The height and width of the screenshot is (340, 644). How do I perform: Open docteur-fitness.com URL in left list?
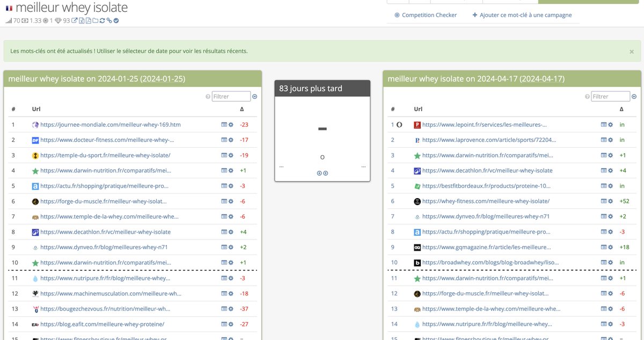[107, 140]
